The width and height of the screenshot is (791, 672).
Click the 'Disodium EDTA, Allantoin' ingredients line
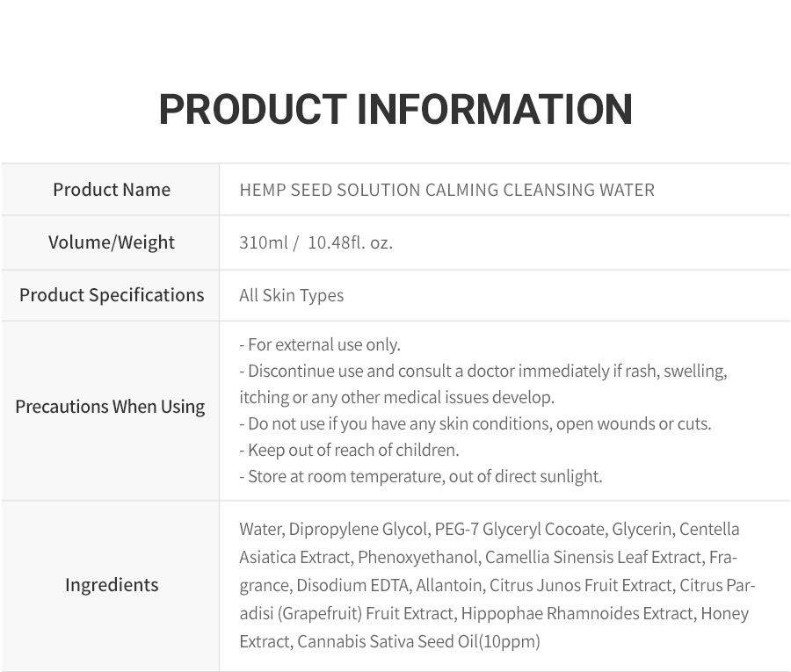pos(497,586)
